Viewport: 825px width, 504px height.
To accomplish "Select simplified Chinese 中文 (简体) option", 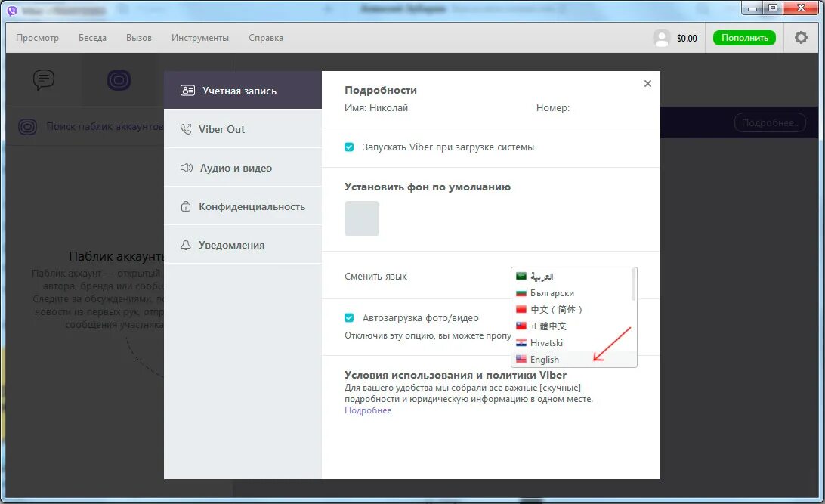I will (571, 309).
